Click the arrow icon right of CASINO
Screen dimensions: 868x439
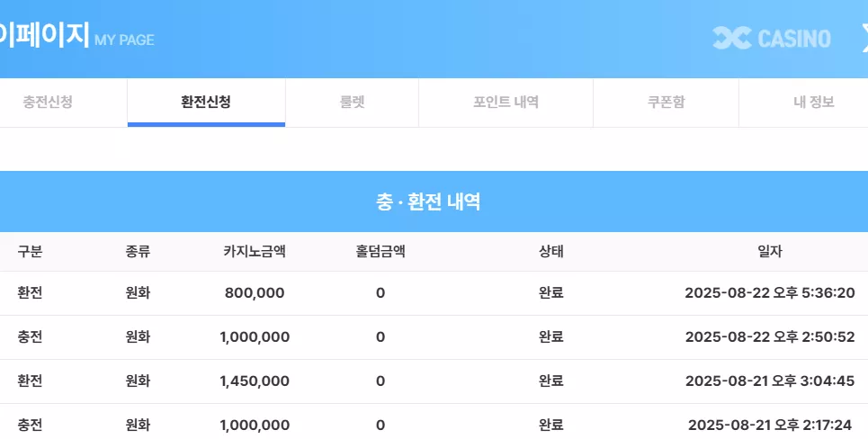pyautogui.click(x=864, y=38)
